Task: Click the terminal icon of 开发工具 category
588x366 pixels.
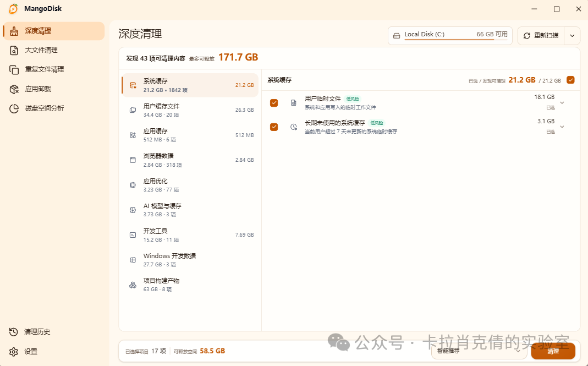Action: (x=133, y=235)
